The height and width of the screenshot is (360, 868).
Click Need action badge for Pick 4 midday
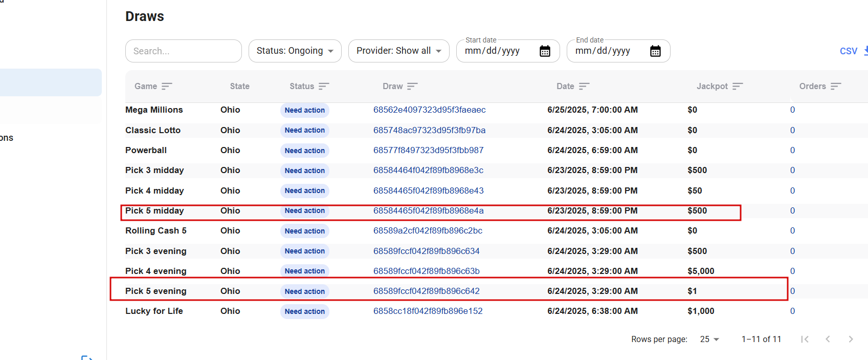(305, 190)
